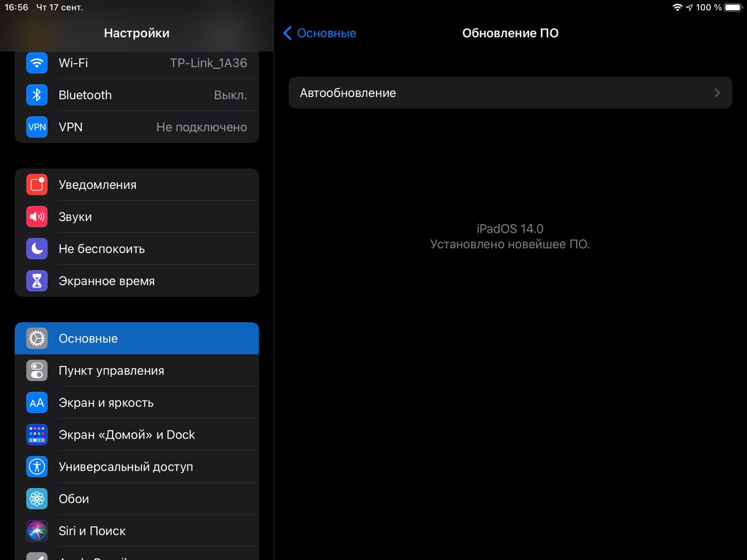Tap the 100 % battery percentage
This screenshot has width=747, height=560.
708,8
